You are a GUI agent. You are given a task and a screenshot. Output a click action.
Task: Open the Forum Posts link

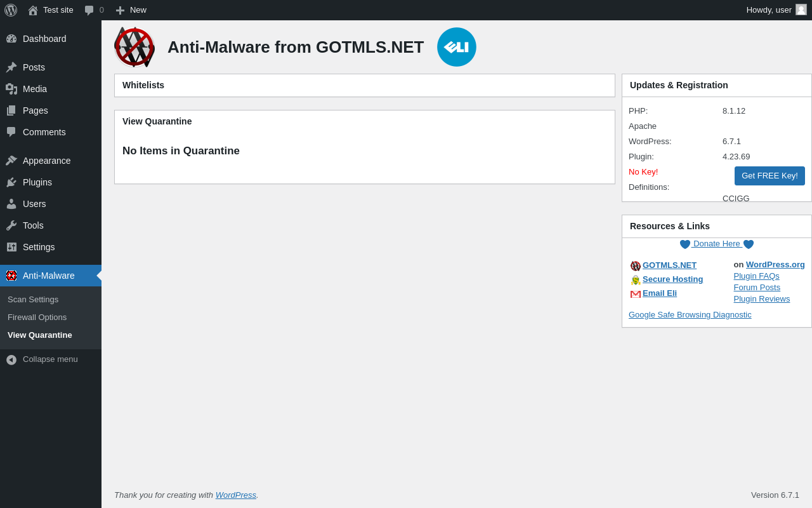pyautogui.click(x=757, y=288)
